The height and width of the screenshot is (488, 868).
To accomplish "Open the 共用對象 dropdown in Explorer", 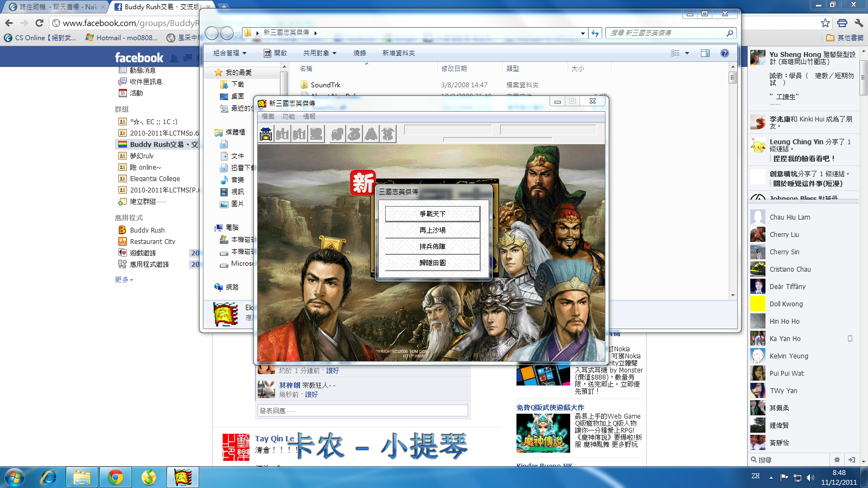I will (320, 53).
